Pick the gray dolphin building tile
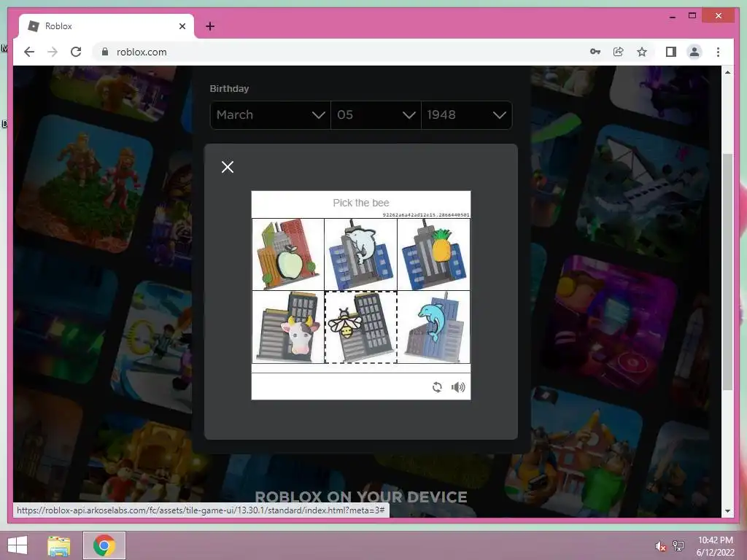The image size is (747, 560). click(x=360, y=254)
